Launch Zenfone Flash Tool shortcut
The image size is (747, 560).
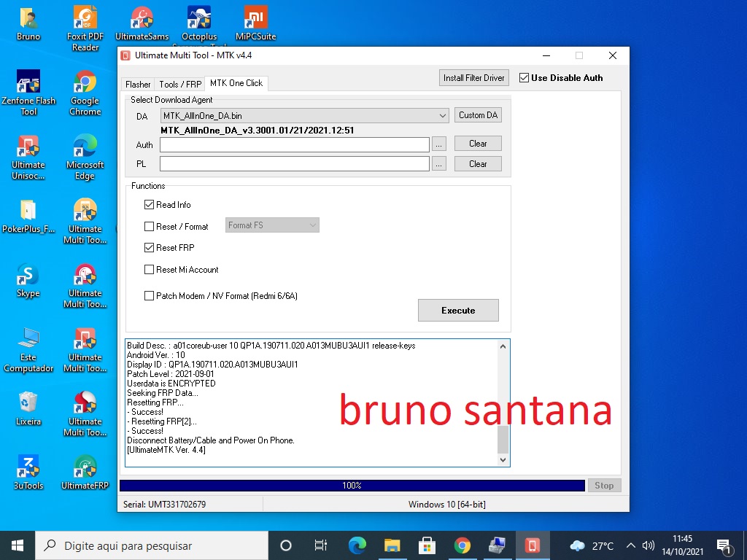point(28,93)
